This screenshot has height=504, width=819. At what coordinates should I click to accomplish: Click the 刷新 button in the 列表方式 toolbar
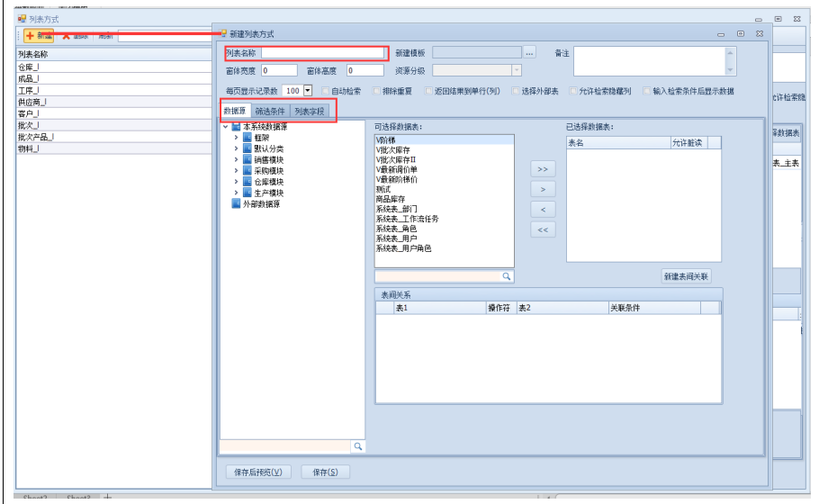105,35
